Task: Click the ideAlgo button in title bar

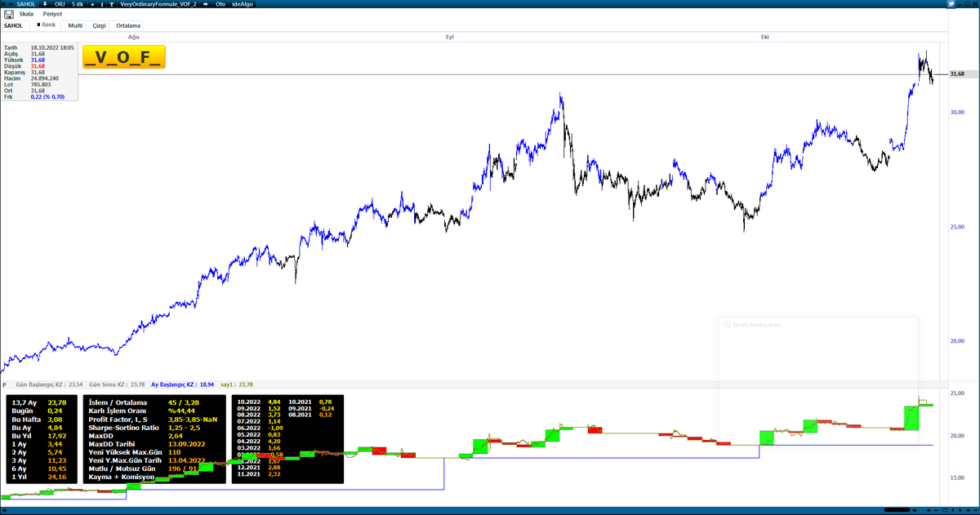Action: (x=243, y=4)
